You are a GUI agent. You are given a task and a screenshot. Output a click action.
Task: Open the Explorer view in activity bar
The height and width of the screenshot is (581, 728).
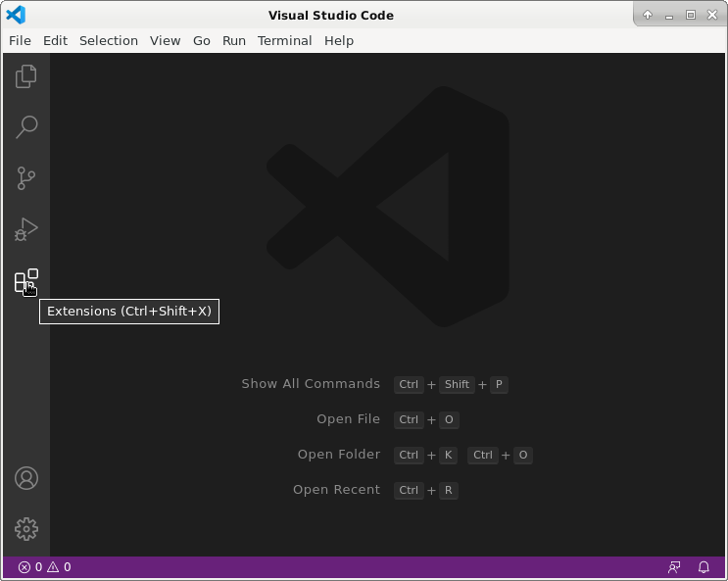tap(26, 76)
